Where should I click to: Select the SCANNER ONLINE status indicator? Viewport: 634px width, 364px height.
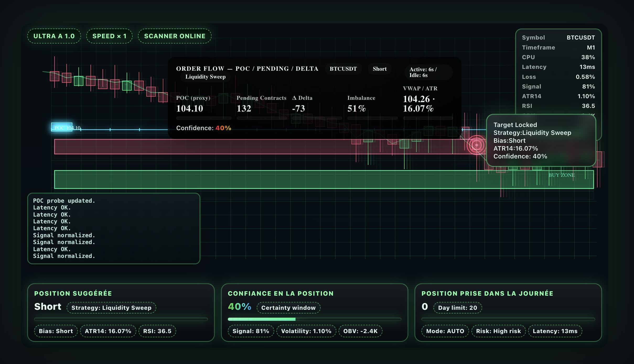coord(174,36)
